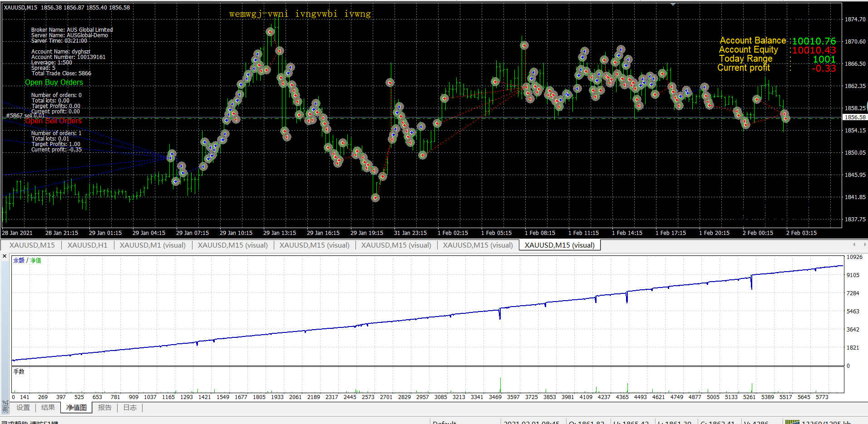Switch to the XAUUSD,H1 chart tab
Screen dimensions: 868x424
point(87,245)
